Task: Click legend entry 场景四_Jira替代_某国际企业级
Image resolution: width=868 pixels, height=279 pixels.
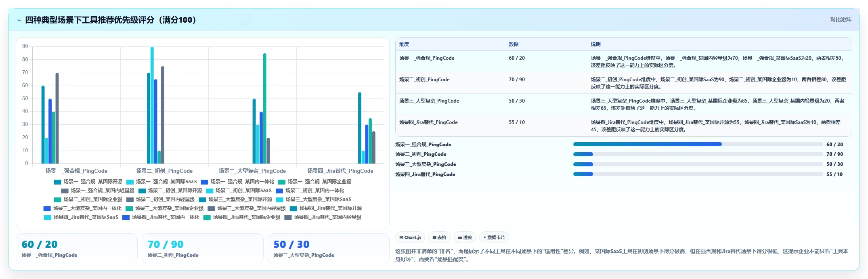Action: coord(242,217)
